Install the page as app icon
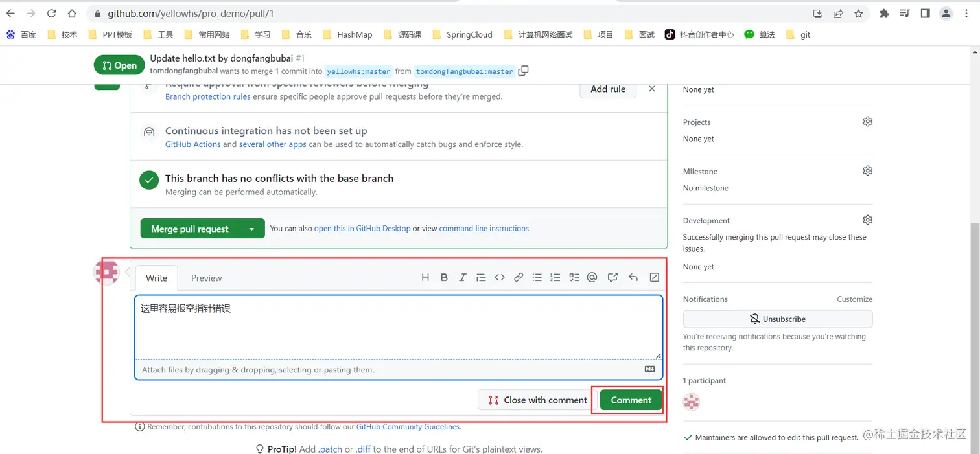 click(x=817, y=13)
